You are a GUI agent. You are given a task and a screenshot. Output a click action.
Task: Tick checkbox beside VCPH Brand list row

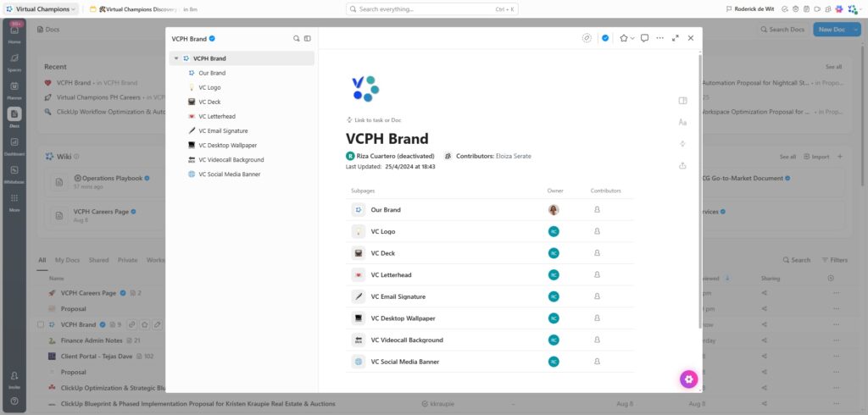click(x=41, y=324)
